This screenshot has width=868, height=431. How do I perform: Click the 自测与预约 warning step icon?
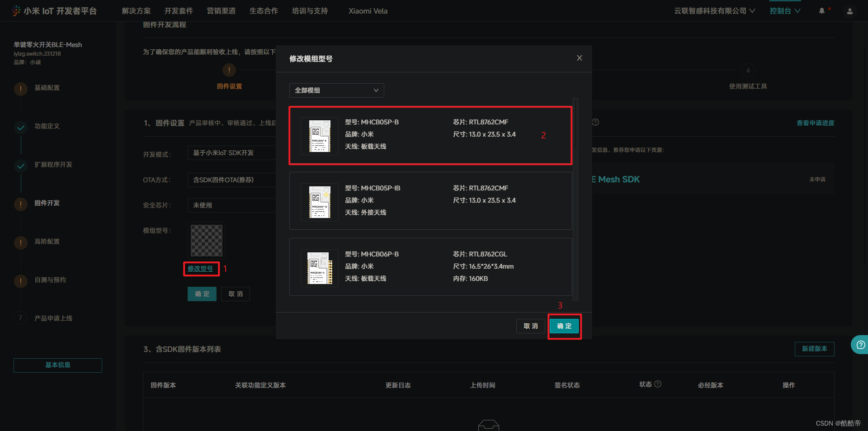[21, 281]
